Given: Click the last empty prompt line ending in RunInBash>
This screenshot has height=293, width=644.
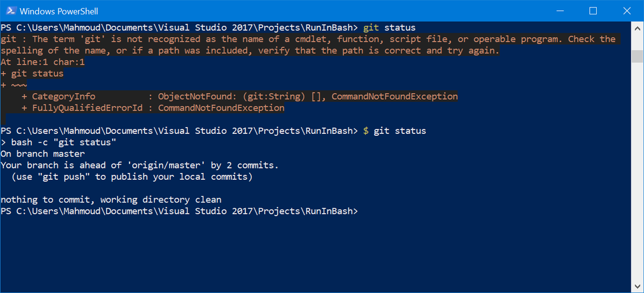Looking at the screenshot, I should point(179,212).
